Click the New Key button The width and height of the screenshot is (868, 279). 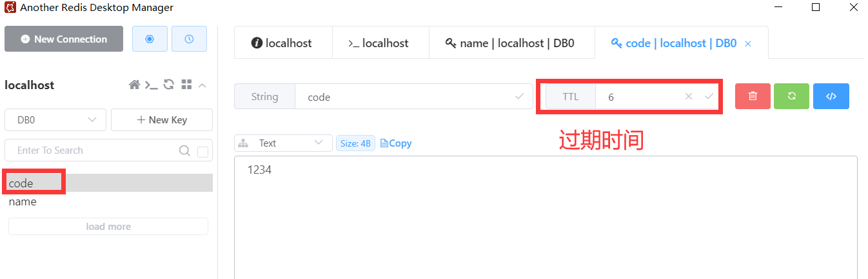162,119
